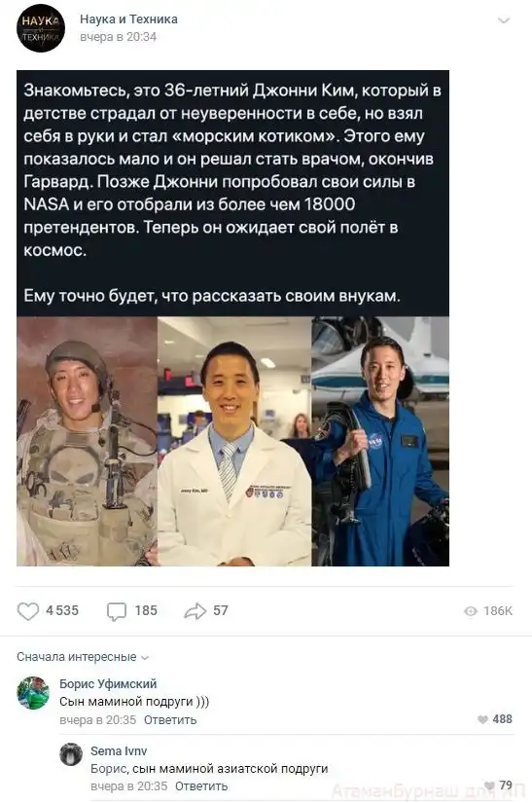Screen dimensions: 532x803
Task: Click the 4 535 likes counter
Action: 62,610
